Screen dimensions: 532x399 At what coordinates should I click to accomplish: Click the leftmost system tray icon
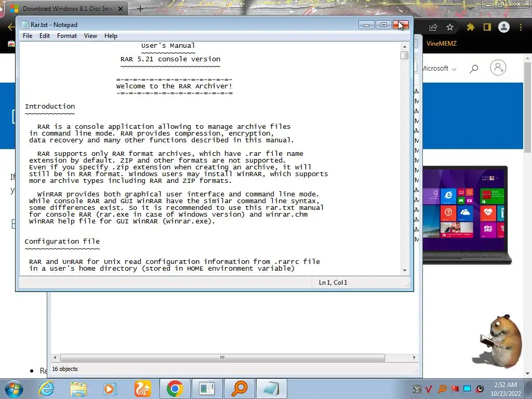(x=417, y=389)
